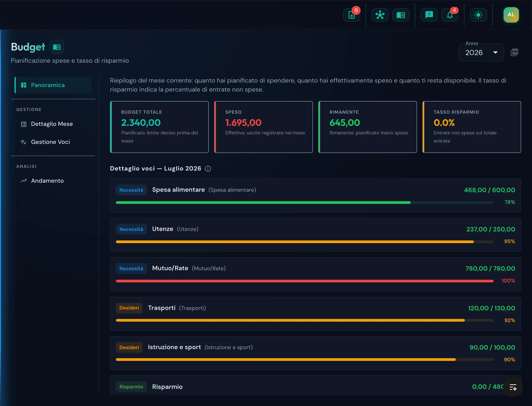Click the 78% percentage label
This screenshot has height=406, width=532.
(510, 202)
